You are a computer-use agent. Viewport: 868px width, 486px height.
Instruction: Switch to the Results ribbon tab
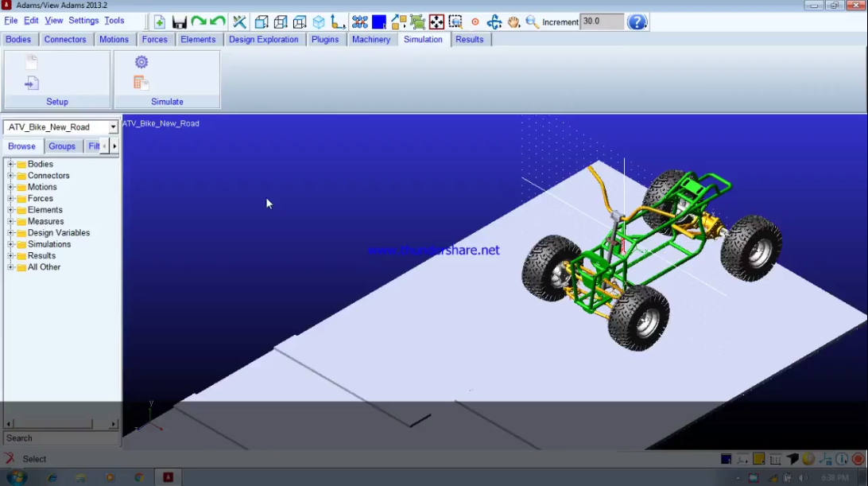470,39
